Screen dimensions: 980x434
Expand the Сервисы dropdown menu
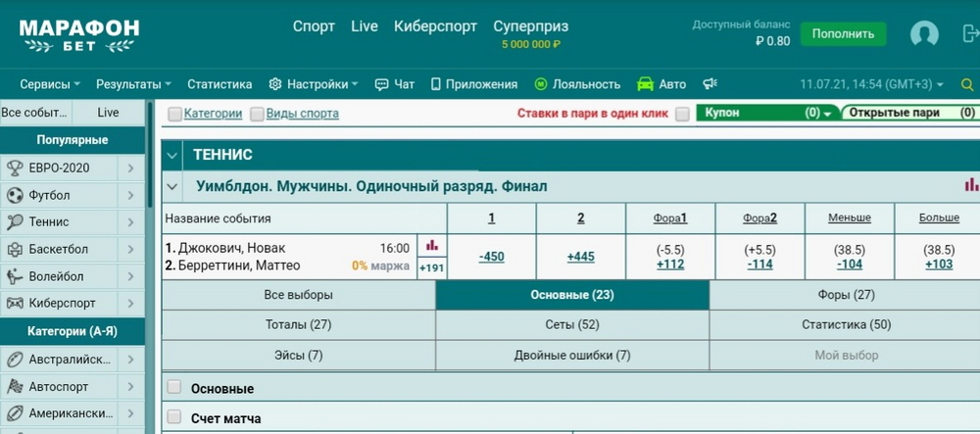(49, 84)
